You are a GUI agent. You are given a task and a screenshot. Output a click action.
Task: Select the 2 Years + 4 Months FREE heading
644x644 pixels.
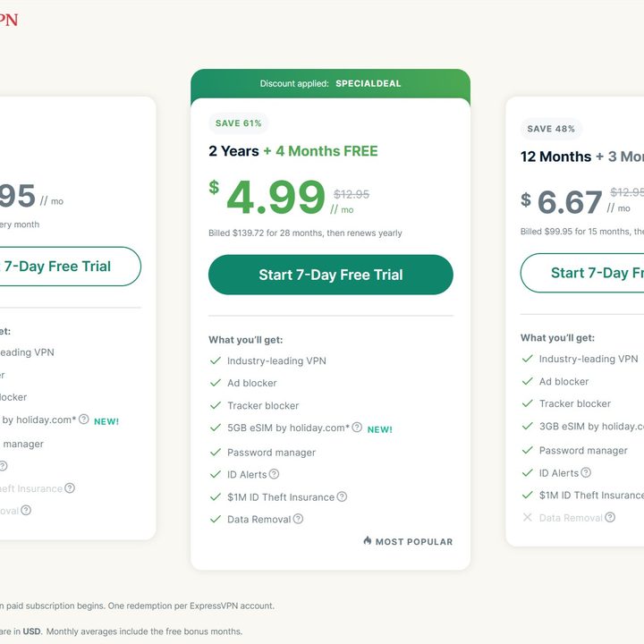pos(292,151)
